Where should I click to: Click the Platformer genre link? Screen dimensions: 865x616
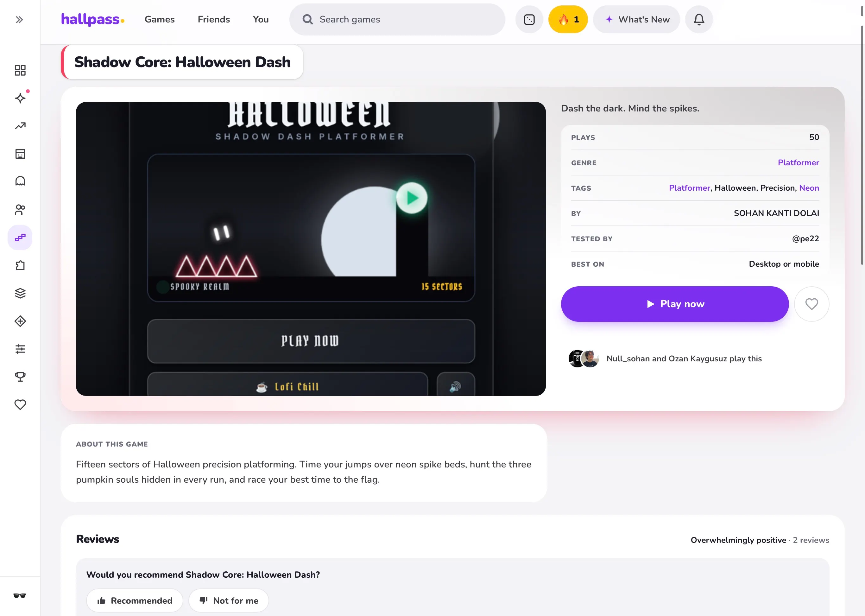[x=798, y=163]
